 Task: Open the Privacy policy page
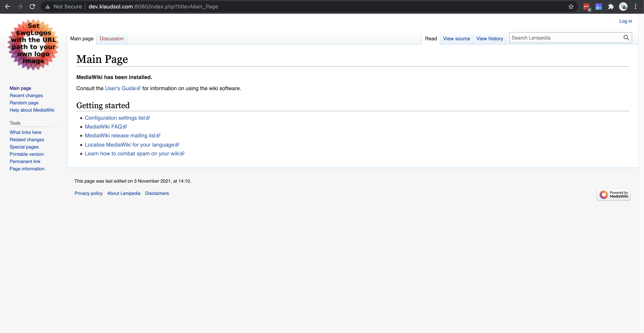click(88, 193)
